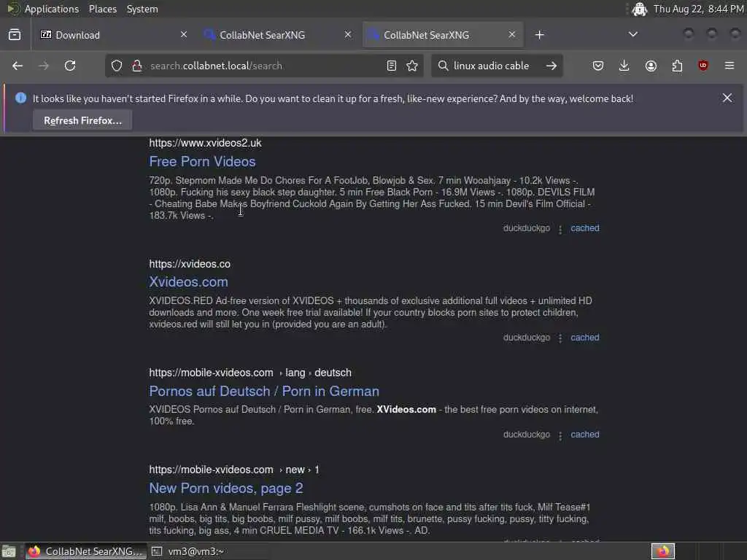Open the System menu
747x560 pixels.
click(x=142, y=9)
